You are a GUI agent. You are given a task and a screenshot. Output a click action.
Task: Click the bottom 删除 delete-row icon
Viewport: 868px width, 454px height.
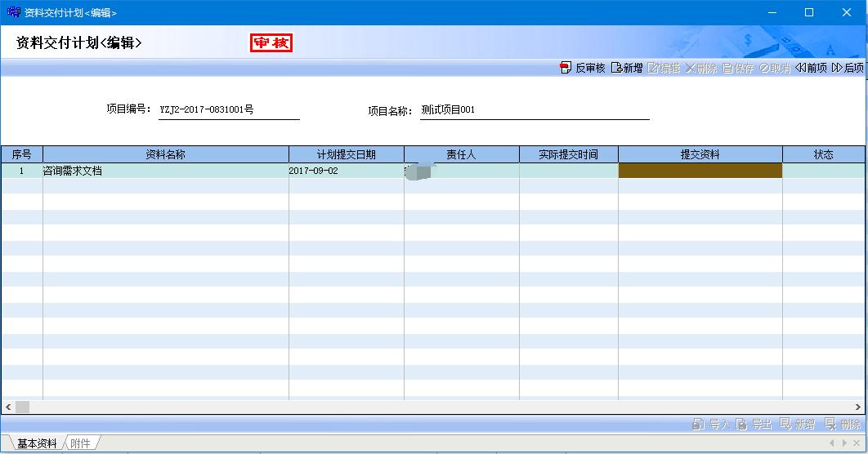830,424
